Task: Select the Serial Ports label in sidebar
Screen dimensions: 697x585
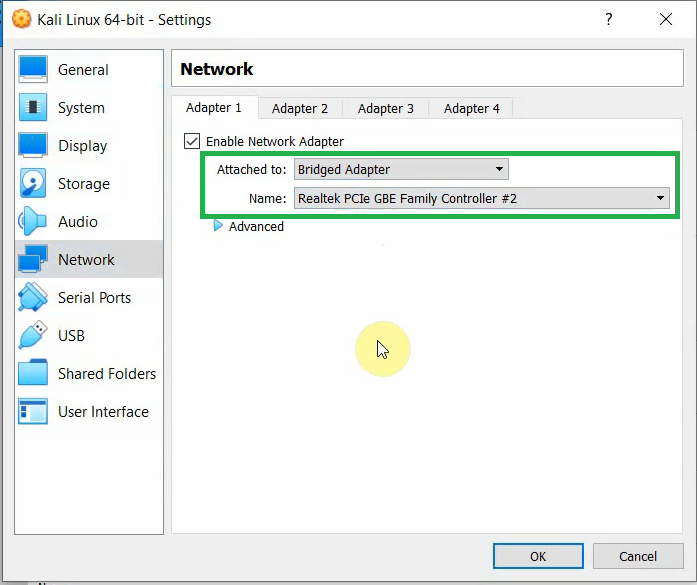Action: [95, 297]
